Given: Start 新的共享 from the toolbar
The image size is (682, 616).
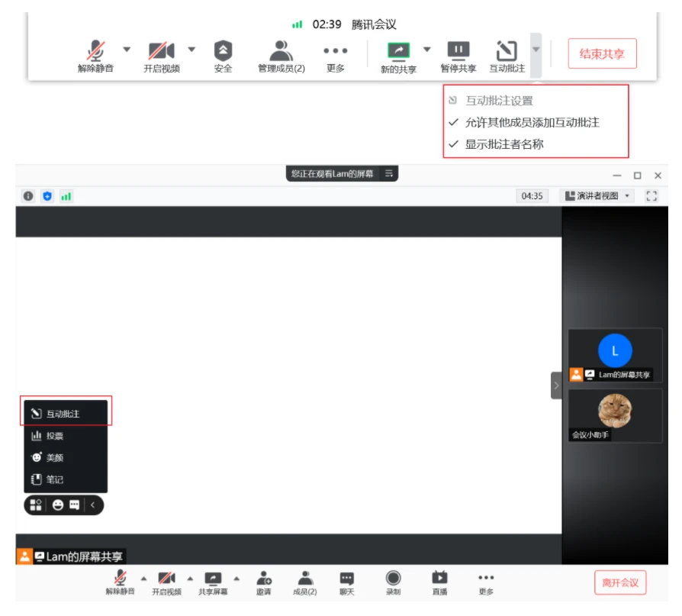Looking at the screenshot, I should (x=398, y=57).
